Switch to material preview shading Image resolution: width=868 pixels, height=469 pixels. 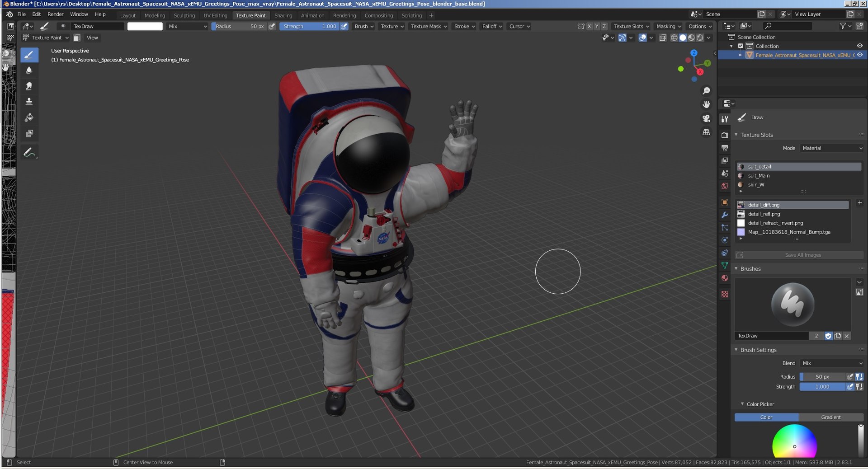pos(691,38)
